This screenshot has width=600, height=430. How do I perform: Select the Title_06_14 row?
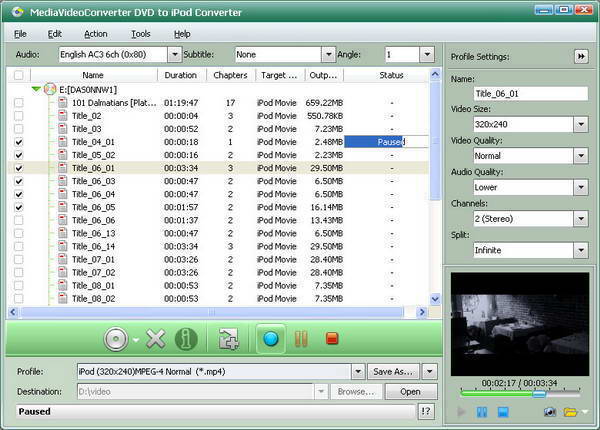218,246
